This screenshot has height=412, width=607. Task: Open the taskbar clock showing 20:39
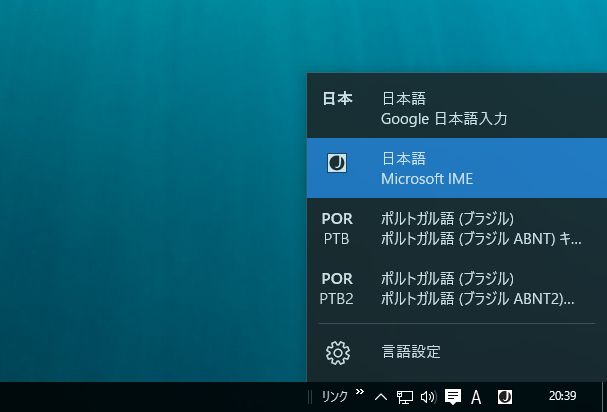click(x=562, y=396)
